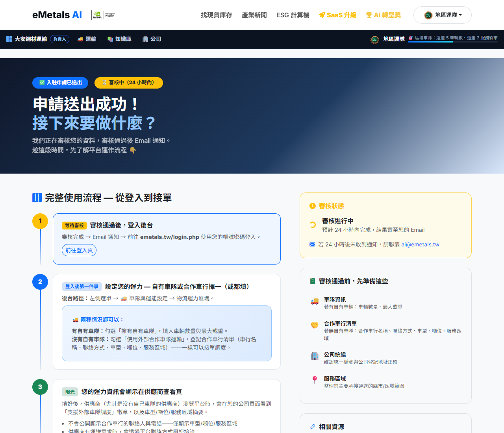This screenshot has width=504, height=433.
Task: Open 找現貨庫存 menu item
Action: [217, 15]
